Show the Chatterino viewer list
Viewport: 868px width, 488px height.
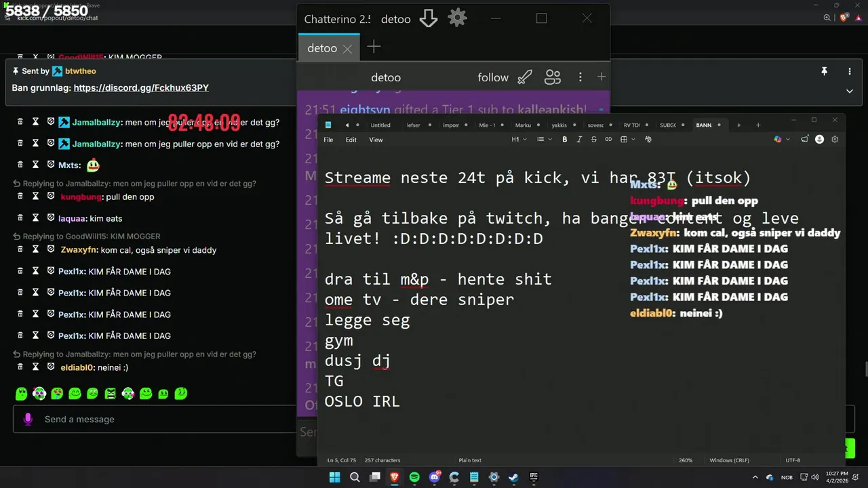553,77
